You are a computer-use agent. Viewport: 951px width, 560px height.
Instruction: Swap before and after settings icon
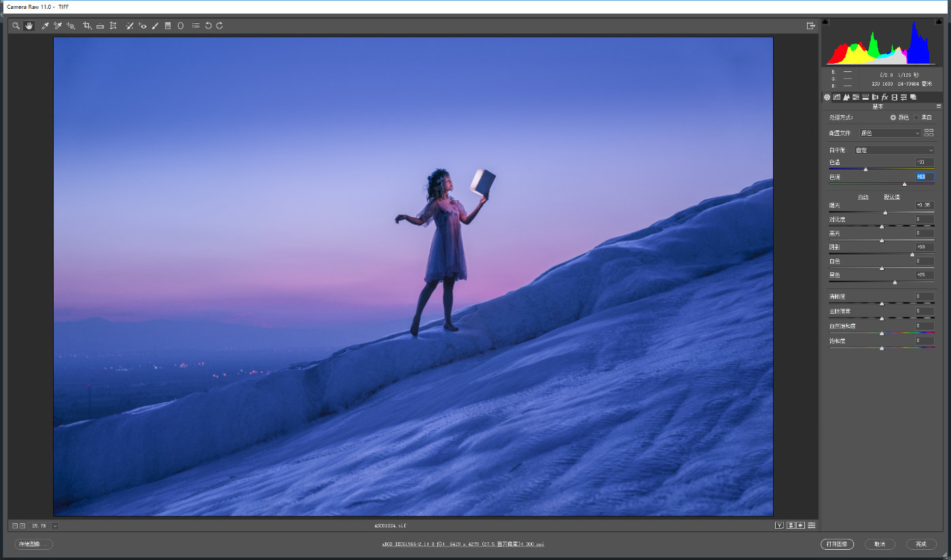coord(790,525)
